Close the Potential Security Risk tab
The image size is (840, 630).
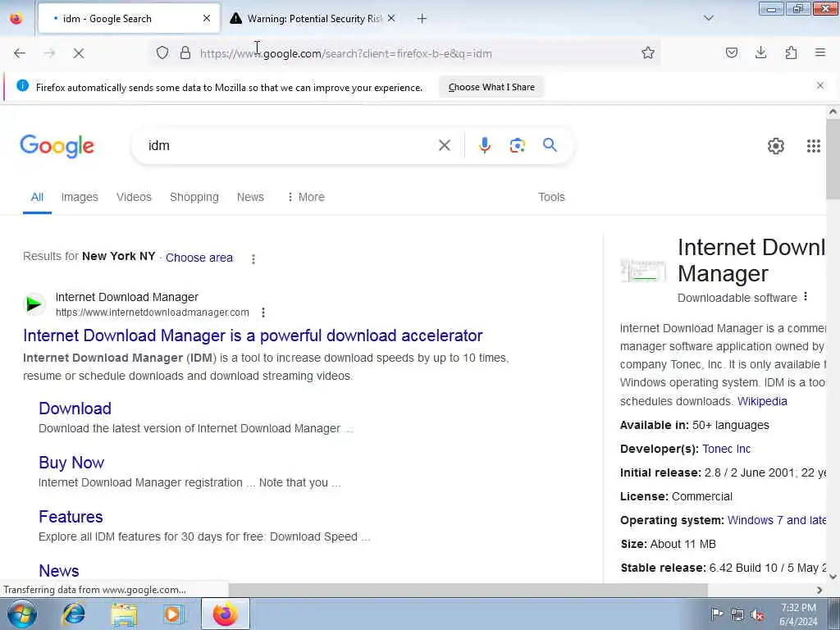(391, 19)
